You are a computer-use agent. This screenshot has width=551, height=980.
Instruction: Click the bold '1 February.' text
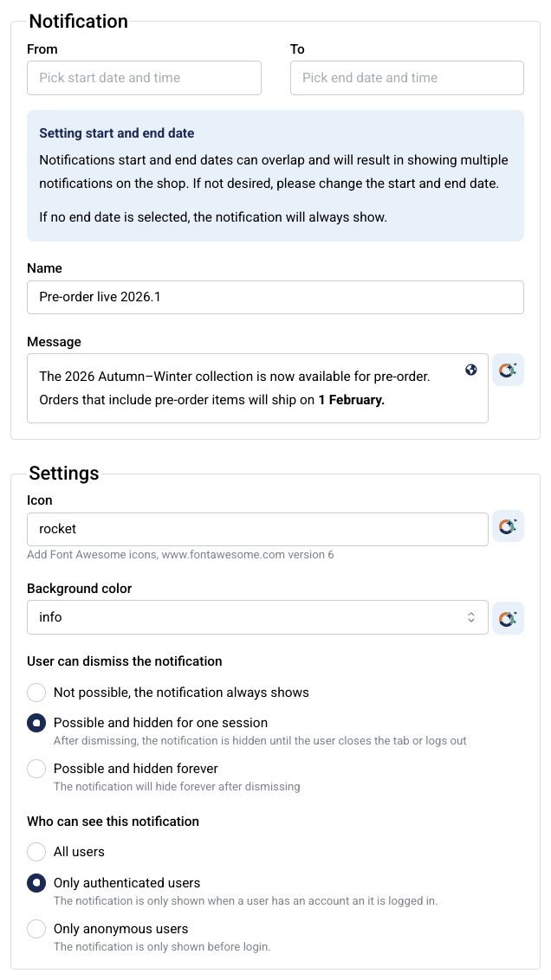pos(351,400)
